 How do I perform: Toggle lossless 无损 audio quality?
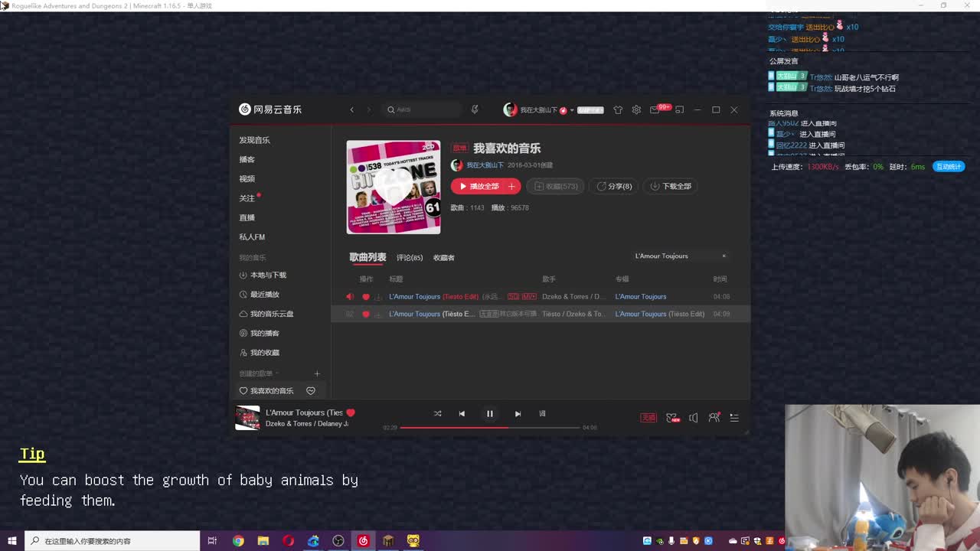(648, 417)
